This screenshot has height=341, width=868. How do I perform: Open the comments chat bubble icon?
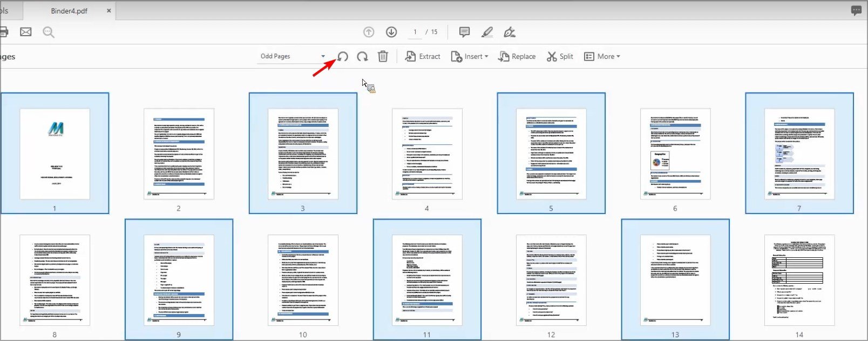click(x=856, y=11)
